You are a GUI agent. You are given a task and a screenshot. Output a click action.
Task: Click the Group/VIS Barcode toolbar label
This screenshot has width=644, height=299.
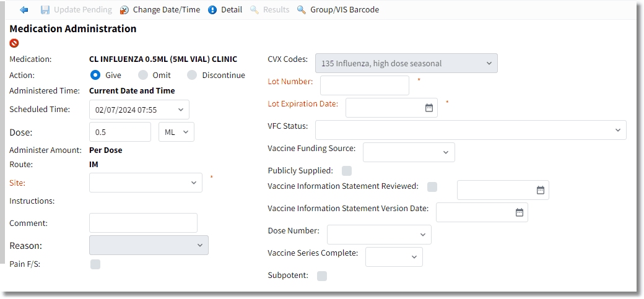[x=344, y=10]
